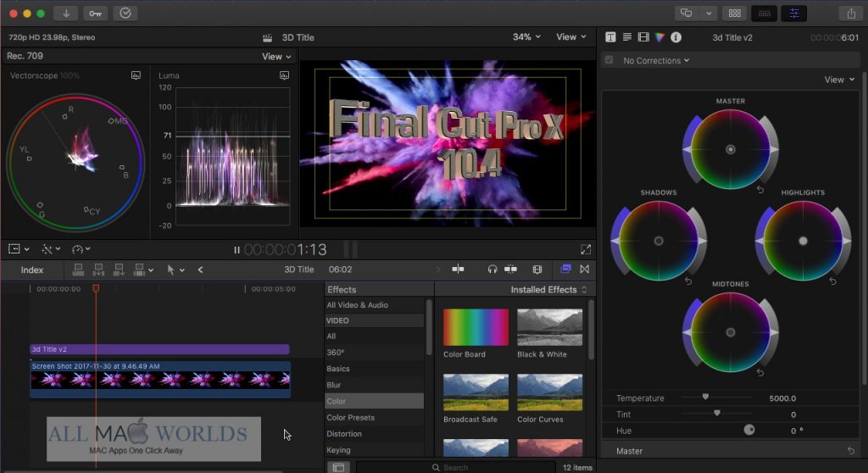Click the Import Media arrow icon

[x=66, y=14]
